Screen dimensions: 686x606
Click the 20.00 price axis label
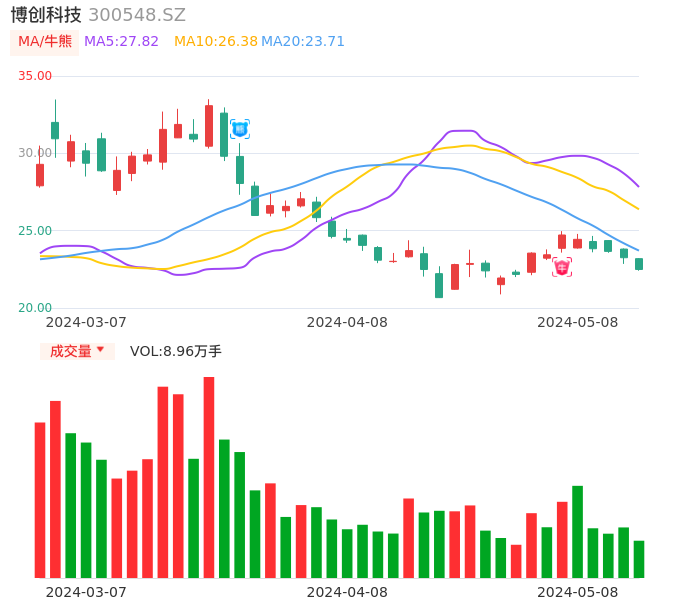click(35, 308)
